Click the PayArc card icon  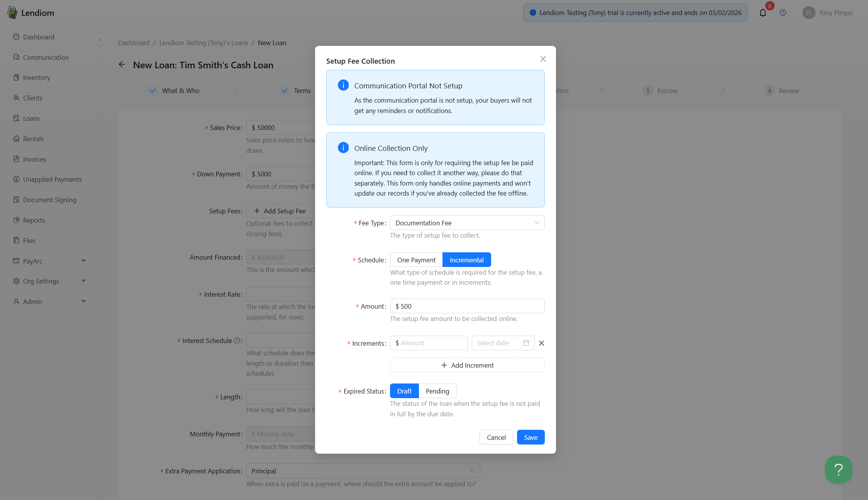pyautogui.click(x=16, y=261)
